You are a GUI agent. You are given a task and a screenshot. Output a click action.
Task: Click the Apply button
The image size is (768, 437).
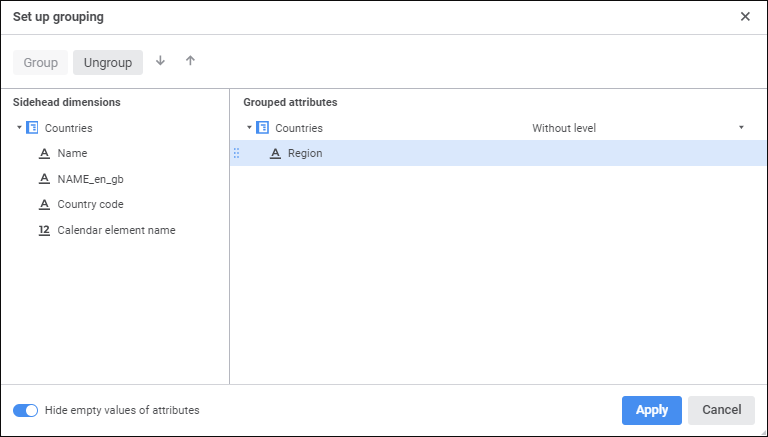[x=651, y=410]
